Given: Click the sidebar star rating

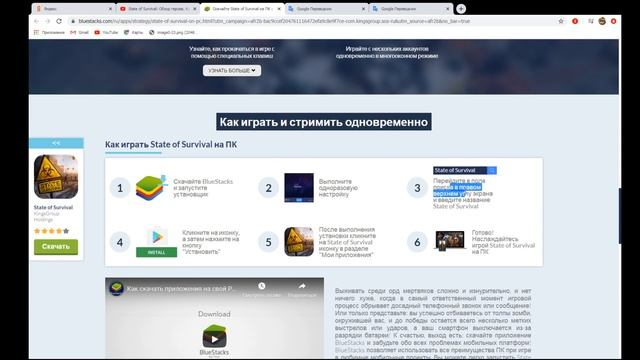Looking at the screenshot, I should click(51, 231).
